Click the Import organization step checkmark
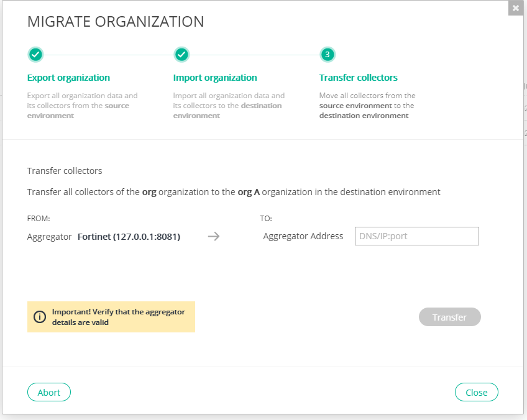This screenshot has height=420, width=527. 181,55
